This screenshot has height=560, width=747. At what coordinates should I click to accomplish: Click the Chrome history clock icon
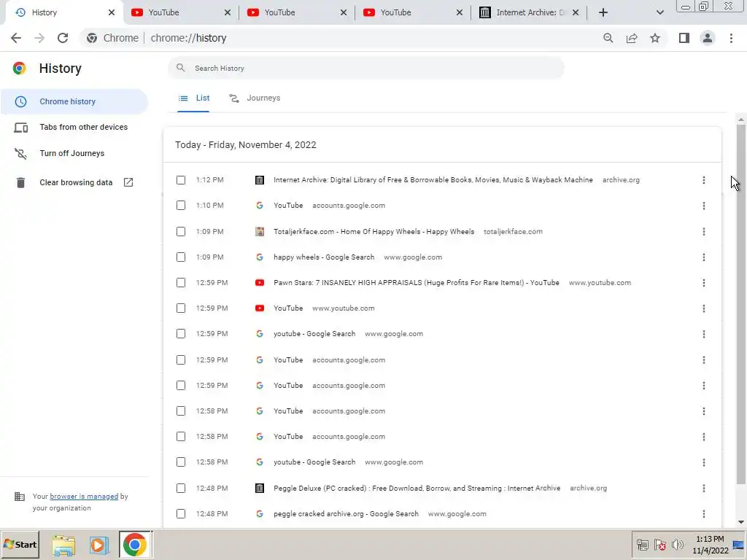pos(20,101)
